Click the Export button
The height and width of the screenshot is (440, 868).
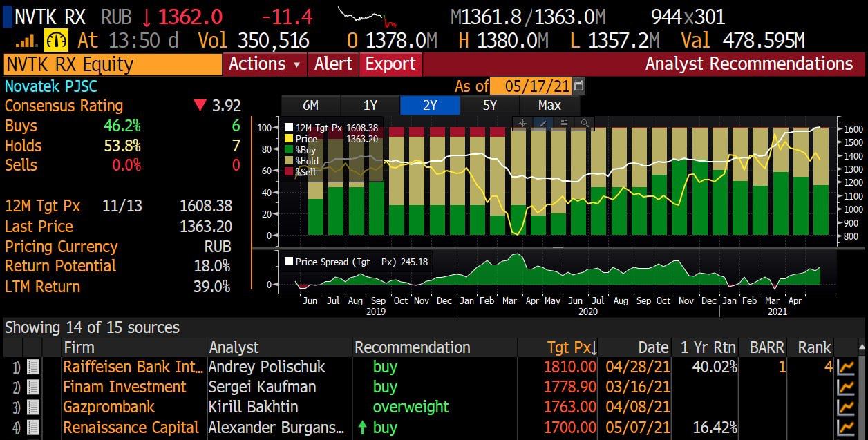390,64
